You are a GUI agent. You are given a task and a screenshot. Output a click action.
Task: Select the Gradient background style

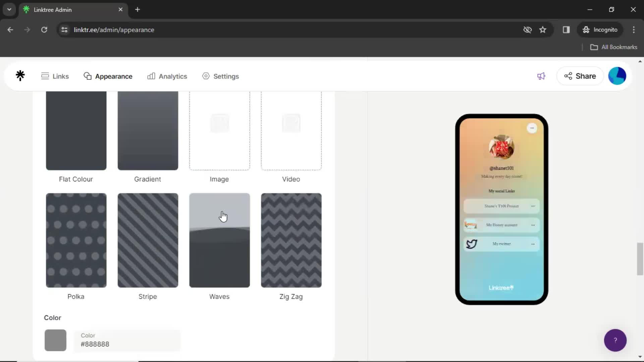click(147, 130)
